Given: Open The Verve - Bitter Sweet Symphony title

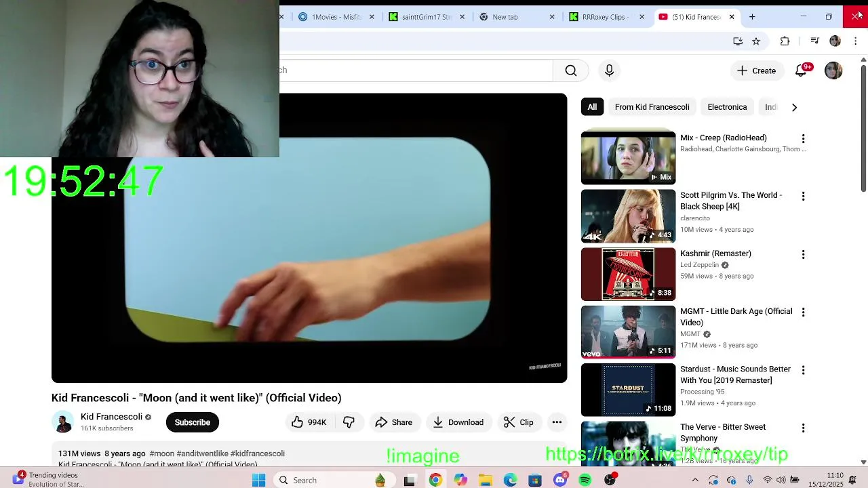Looking at the screenshot, I should click(723, 432).
